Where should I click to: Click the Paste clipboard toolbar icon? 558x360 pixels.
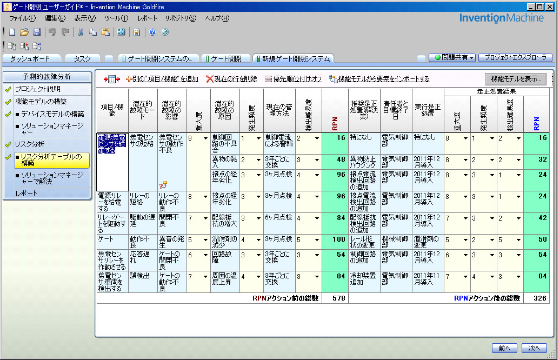click(x=106, y=32)
